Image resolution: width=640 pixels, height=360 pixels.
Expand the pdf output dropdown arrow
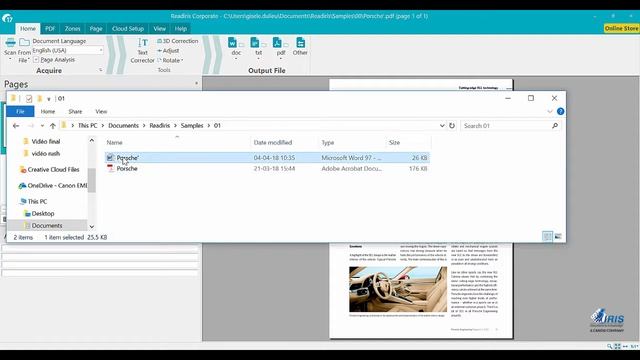pyautogui.click(x=281, y=59)
